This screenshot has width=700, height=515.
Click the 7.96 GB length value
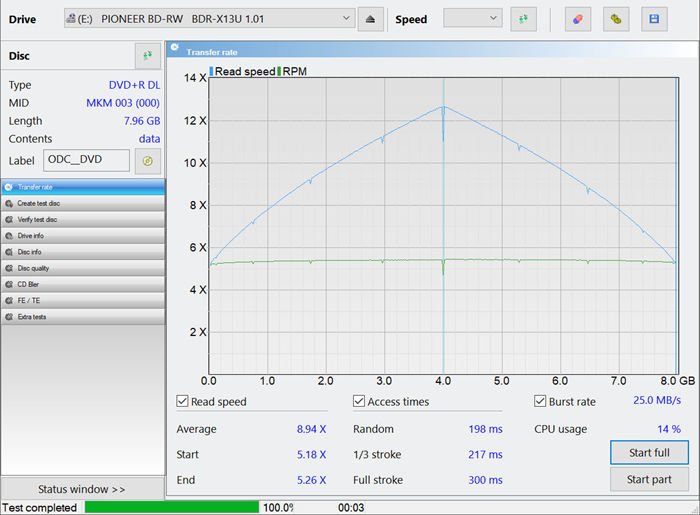142,121
